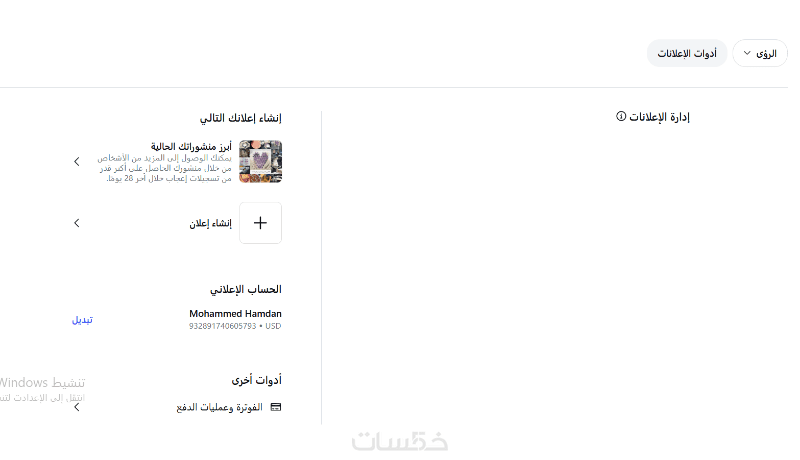Screen dimensions: 800x460
Task: Expand the chevron beside إنشاء إعلان
Action: point(77,223)
